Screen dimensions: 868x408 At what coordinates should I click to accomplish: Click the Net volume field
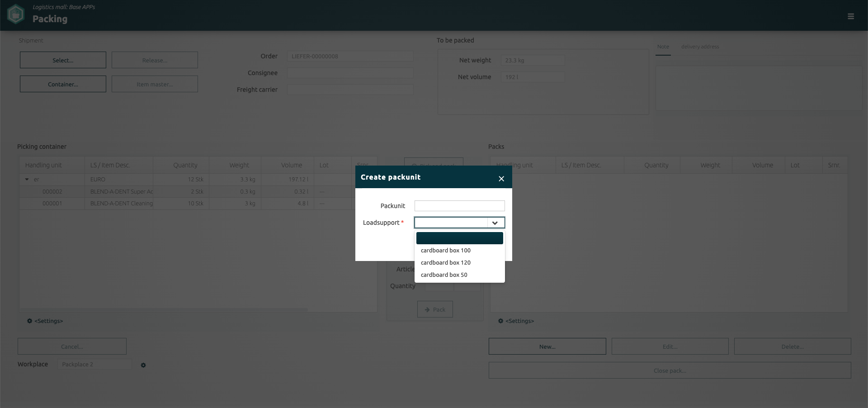click(533, 77)
